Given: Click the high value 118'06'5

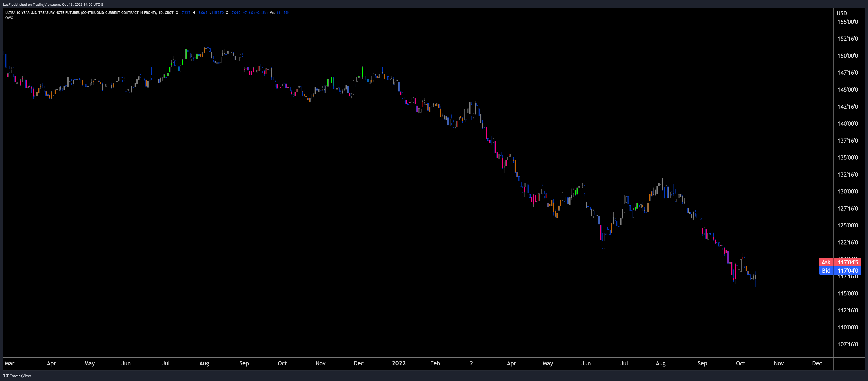Looking at the screenshot, I should coord(201,13).
